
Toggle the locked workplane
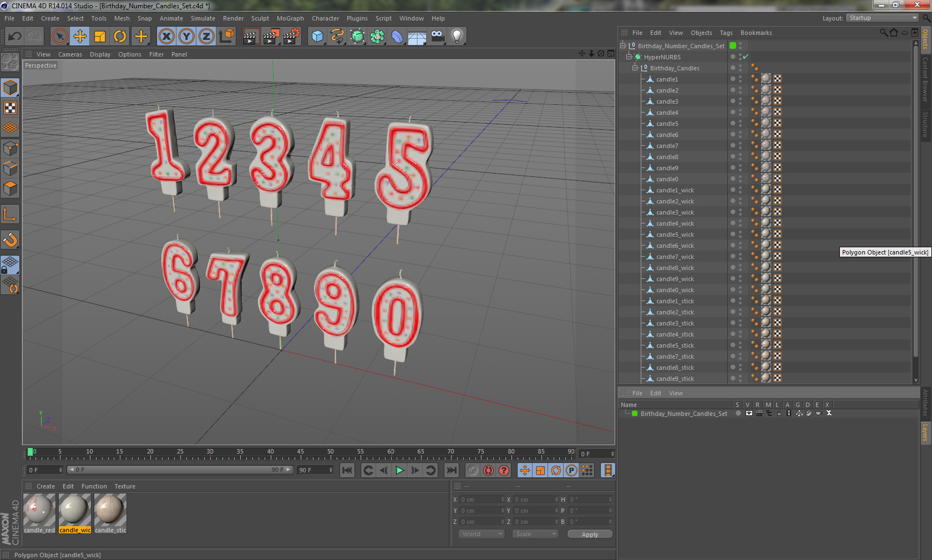(x=10, y=265)
